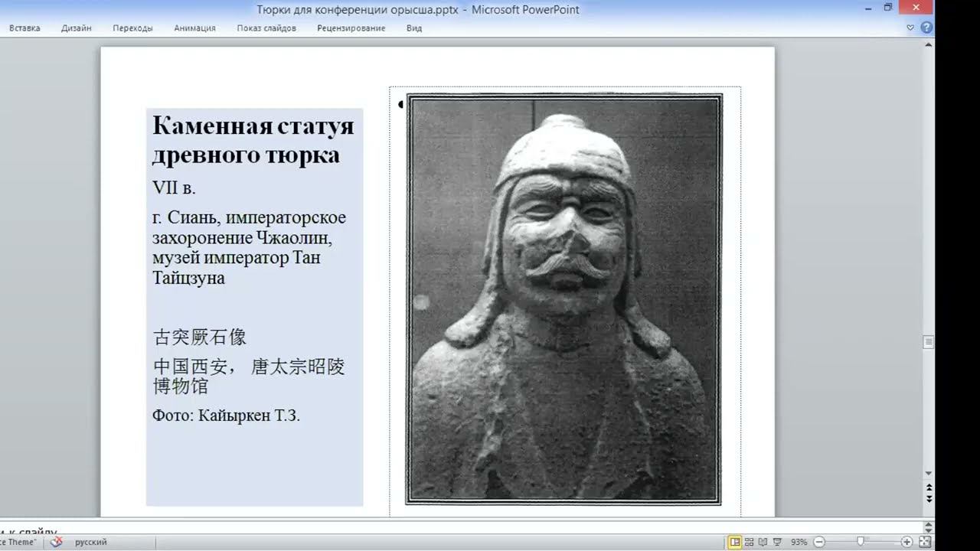Click the zoom in plus button

coord(906,542)
